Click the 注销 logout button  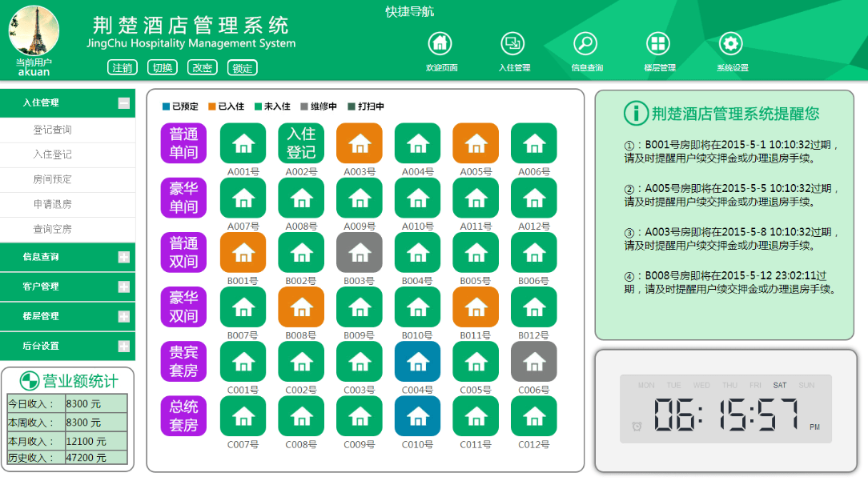tap(122, 68)
